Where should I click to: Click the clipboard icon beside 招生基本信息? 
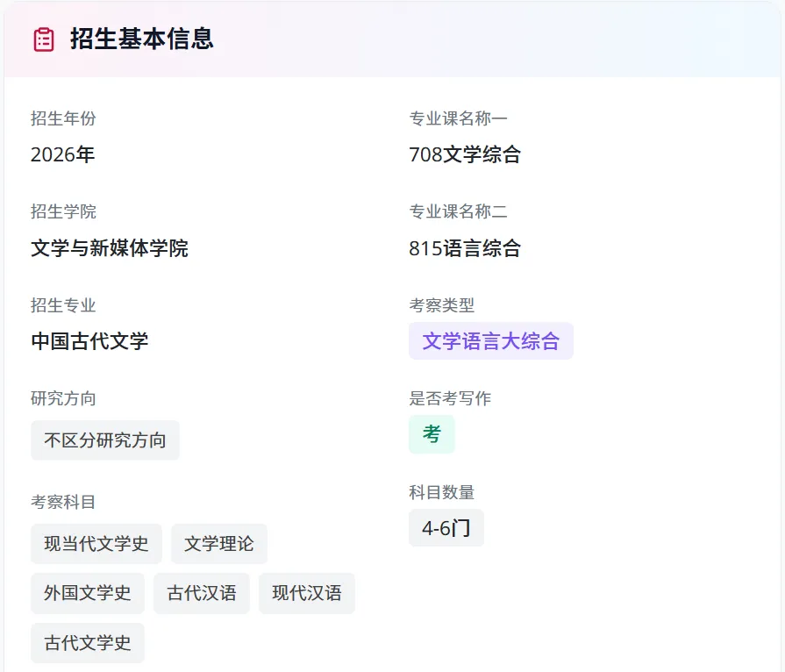pos(44,39)
